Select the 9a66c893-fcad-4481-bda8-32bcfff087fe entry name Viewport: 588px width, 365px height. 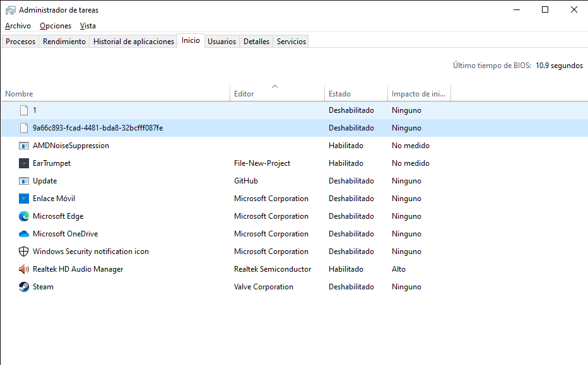pyautogui.click(x=98, y=128)
